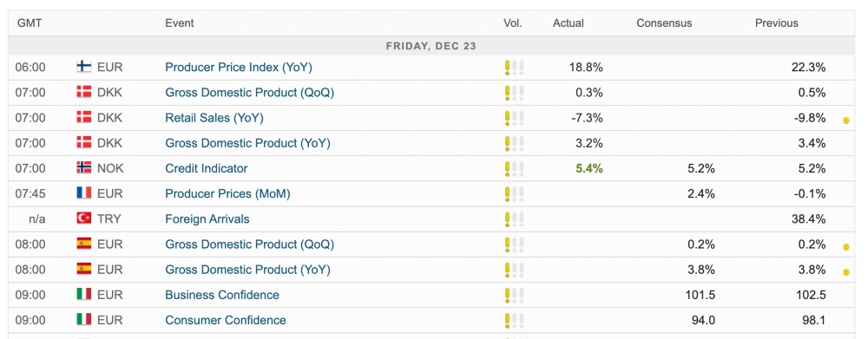868x339 pixels.
Task: Open the Denmark Gross Domestic Product (QoQ) link
Action: [250, 93]
